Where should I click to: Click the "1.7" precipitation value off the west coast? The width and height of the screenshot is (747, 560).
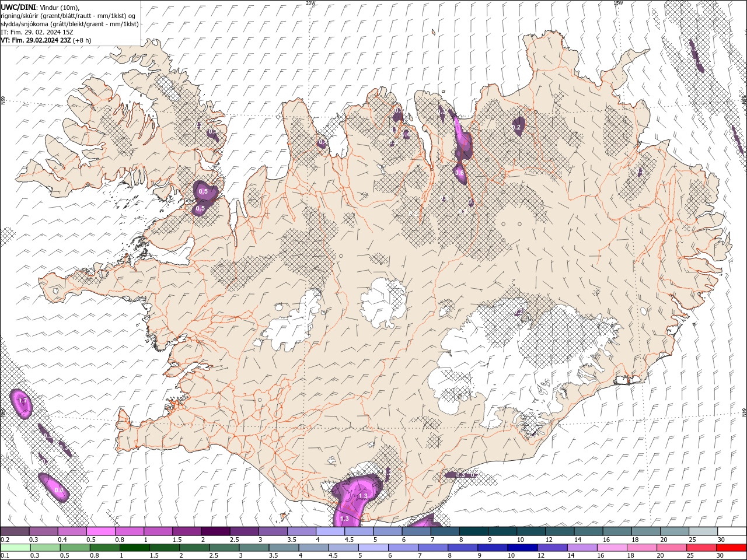click(x=23, y=401)
